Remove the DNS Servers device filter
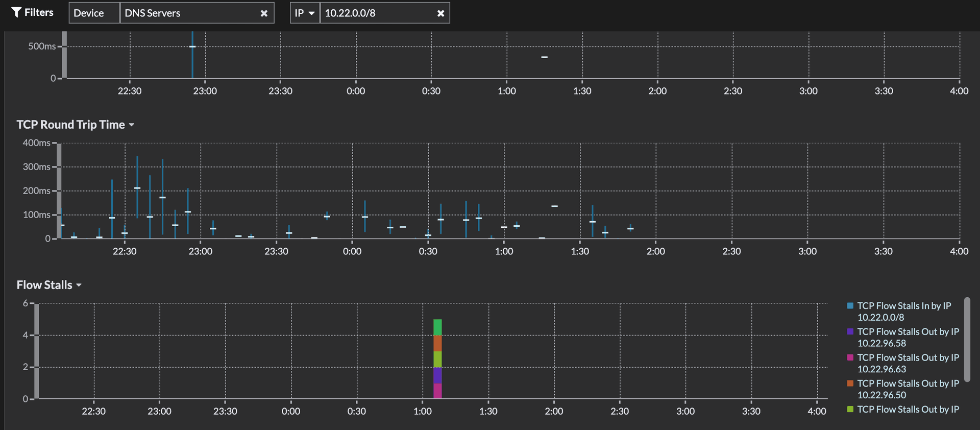980x430 pixels. click(x=264, y=13)
